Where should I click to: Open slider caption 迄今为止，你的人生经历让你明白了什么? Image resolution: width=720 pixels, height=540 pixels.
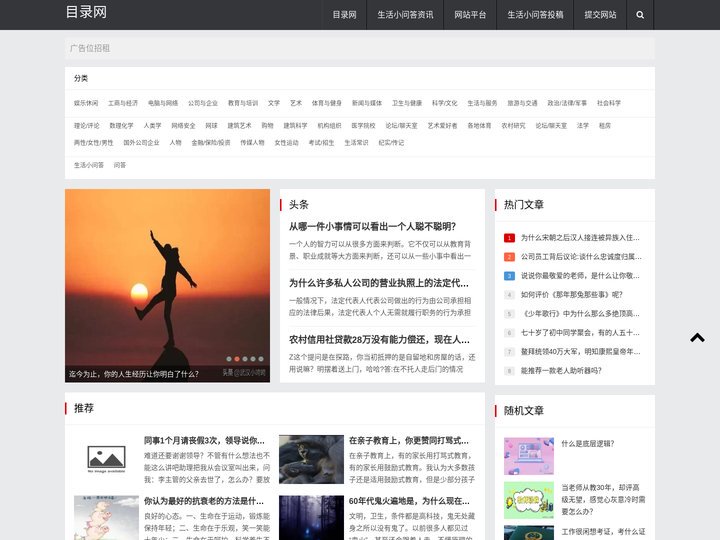coord(134,374)
